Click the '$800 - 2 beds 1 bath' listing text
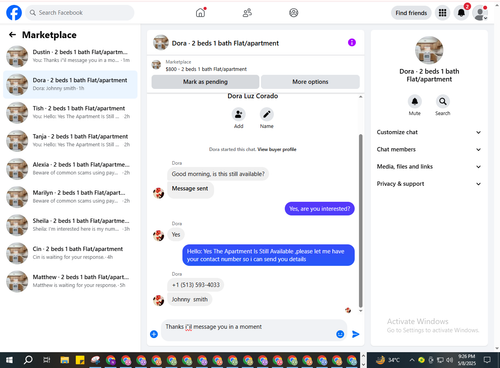 [206, 69]
